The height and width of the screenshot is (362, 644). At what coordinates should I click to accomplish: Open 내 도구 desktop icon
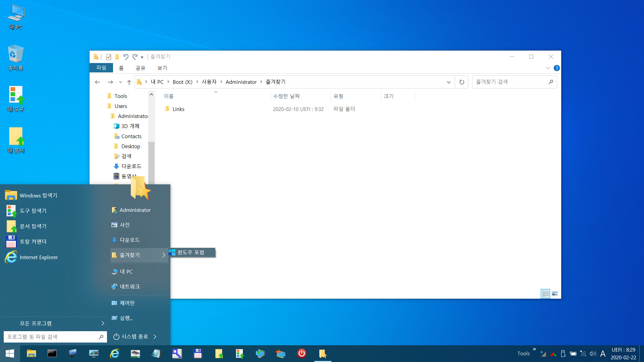point(16,99)
